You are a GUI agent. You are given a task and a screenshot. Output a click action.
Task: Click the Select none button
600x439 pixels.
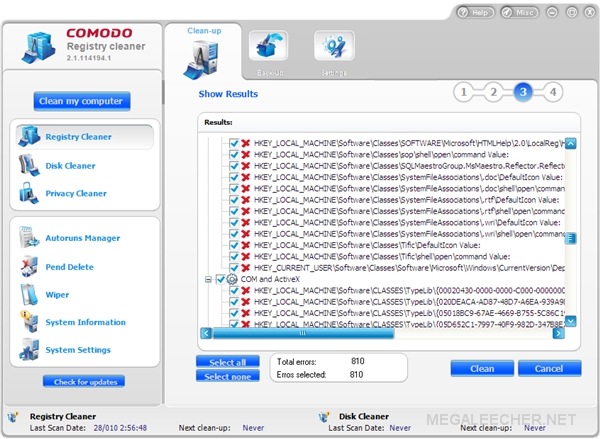228,376
